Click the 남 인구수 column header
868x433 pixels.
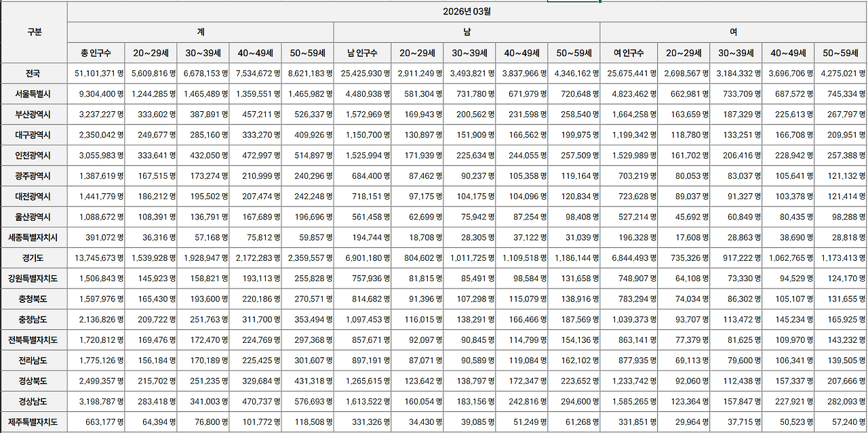[x=363, y=53]
